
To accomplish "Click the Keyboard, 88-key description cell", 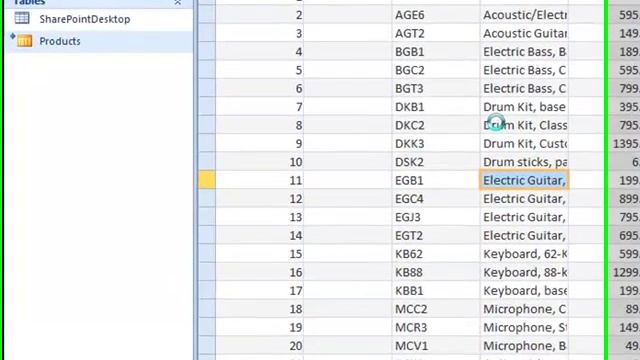I will click(524, 272).
